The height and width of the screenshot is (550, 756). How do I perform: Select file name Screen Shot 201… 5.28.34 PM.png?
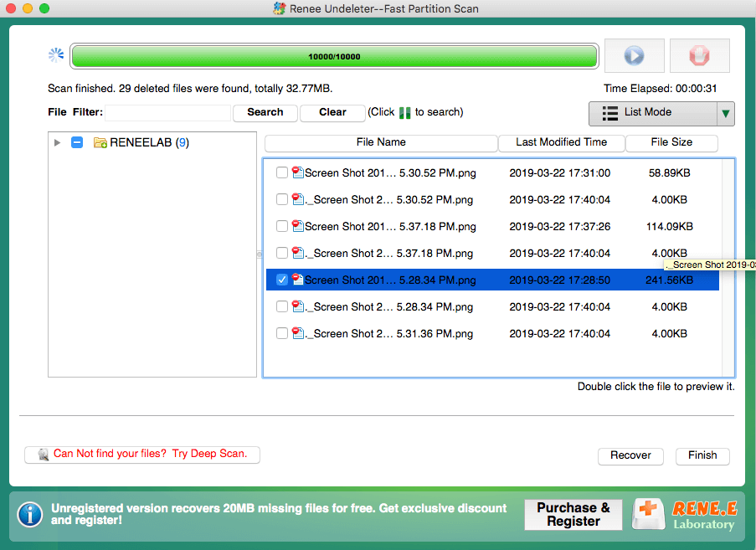coord(390,280)
